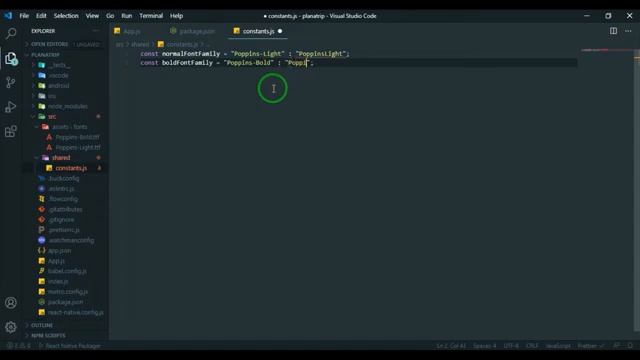Click the .buckconfig file icon
Viewport: 640px width, 360px height.
(x=42, y=178)
